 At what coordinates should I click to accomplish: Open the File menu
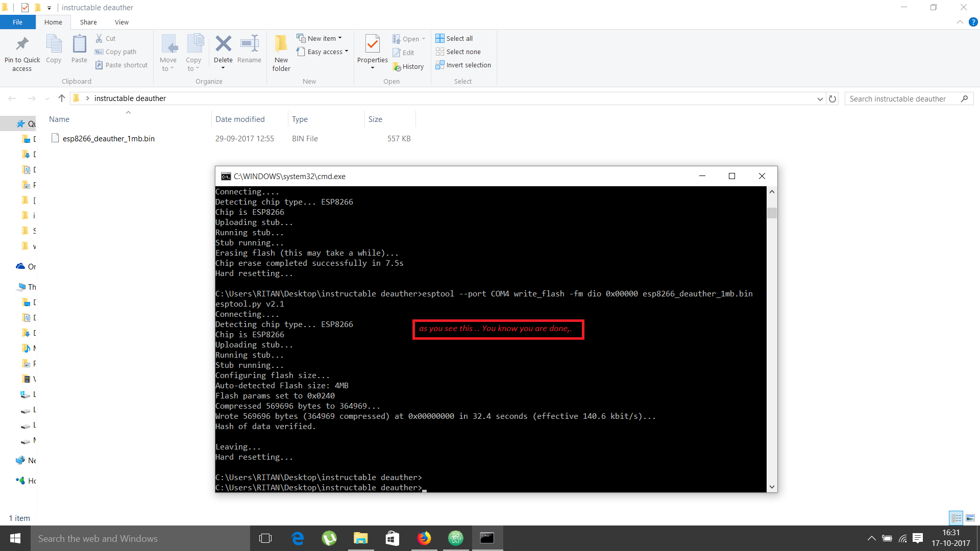[17, 22]
